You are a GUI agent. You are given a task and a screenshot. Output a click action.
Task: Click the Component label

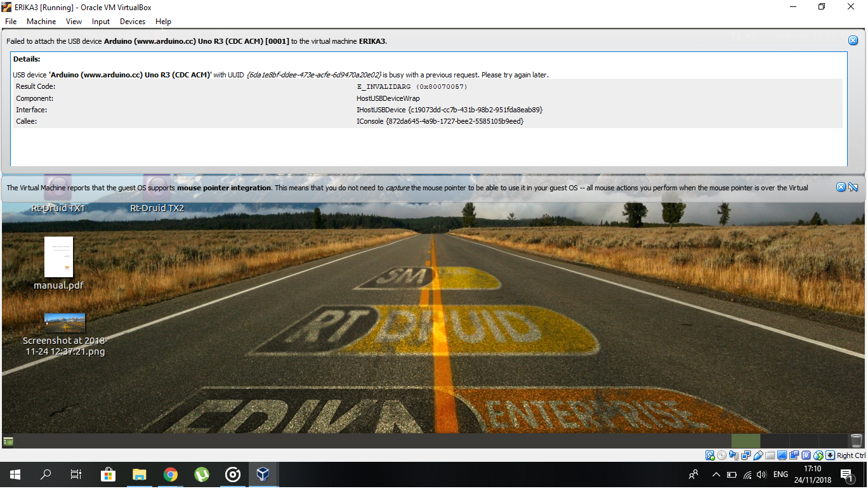click(35, 98)
